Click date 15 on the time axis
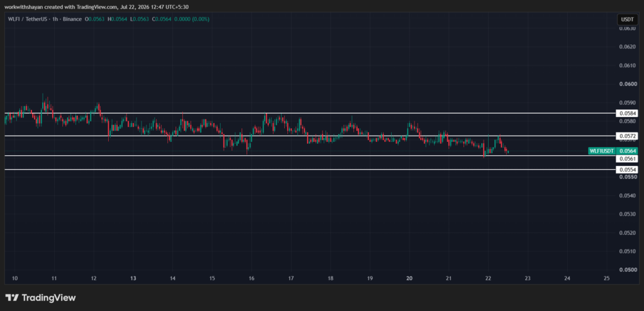Screen dimensions: 644x311 [212, 278]
